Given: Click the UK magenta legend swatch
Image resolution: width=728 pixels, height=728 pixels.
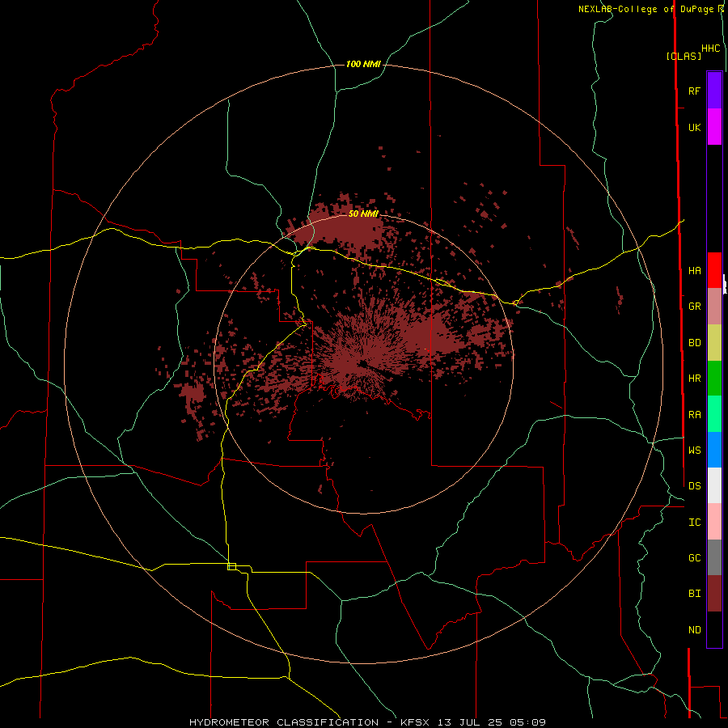Looking at the screenshot, I should [x=714, y=127].
